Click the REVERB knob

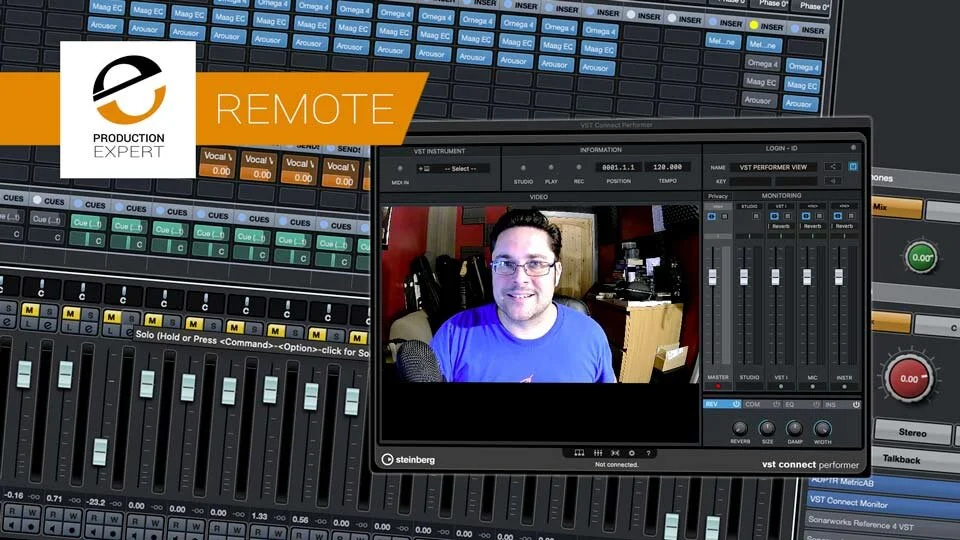(740, 428)
